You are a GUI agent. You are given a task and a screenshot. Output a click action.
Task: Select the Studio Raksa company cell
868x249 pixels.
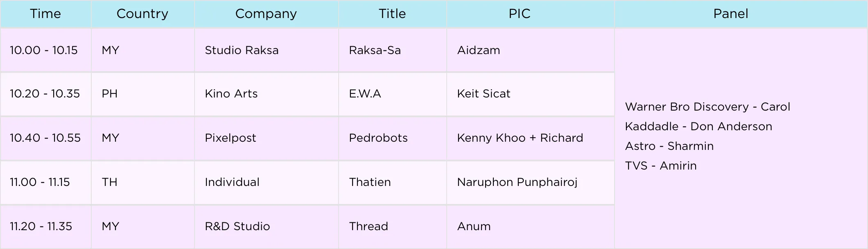click(242, 50)
